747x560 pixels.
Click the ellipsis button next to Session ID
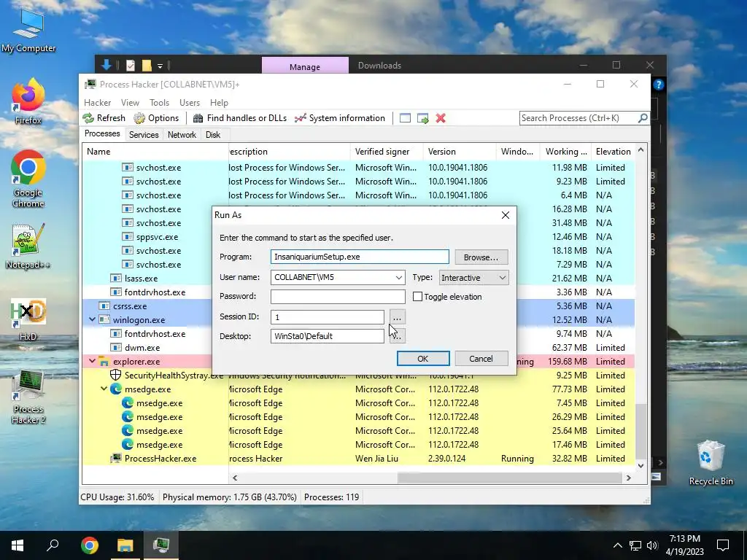(397, 317)
